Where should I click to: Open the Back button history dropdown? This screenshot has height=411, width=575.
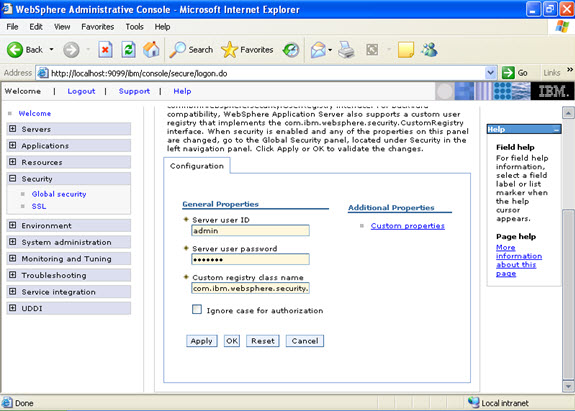click(51, 49)
